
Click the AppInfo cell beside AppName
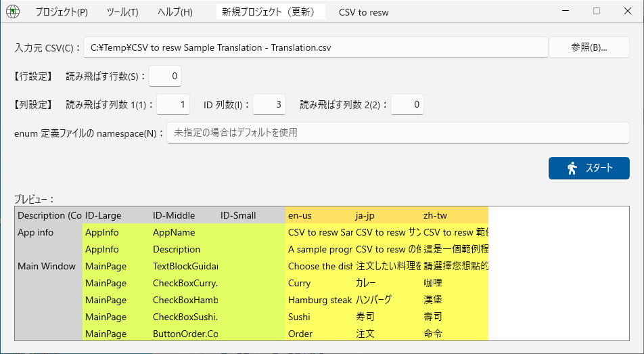116,232
